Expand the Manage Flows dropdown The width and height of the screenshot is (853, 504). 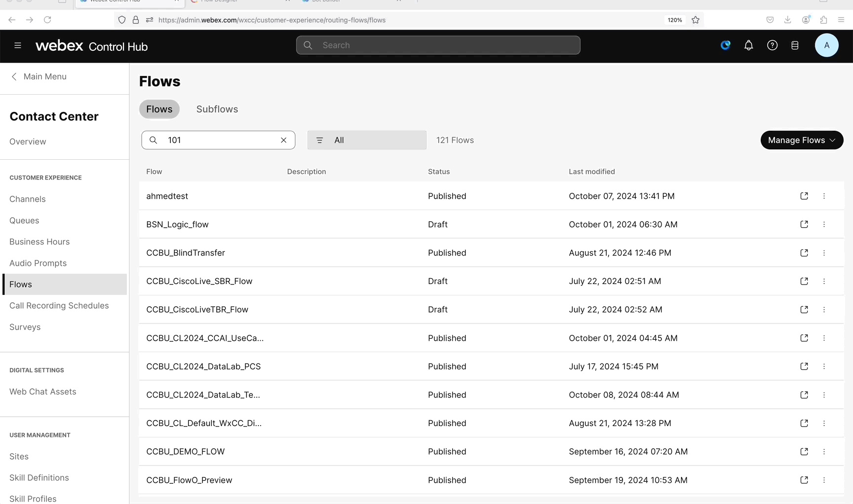(x=801, y=140)
